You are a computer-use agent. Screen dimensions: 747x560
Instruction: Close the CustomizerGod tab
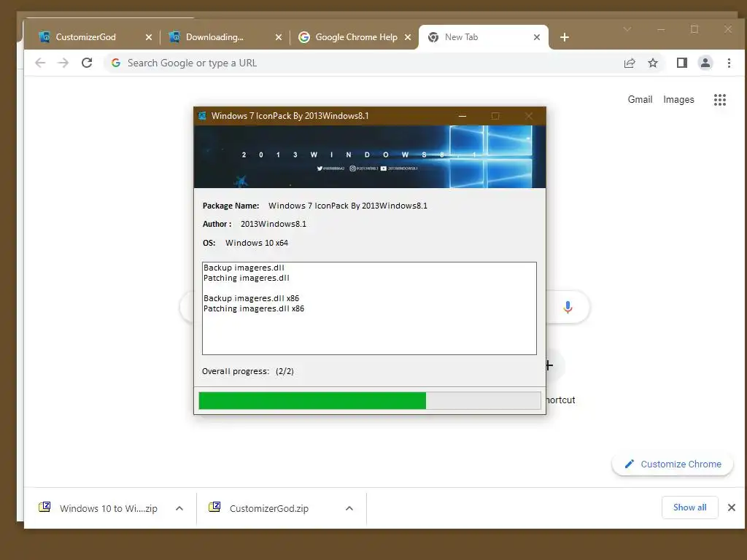point(149,37)
